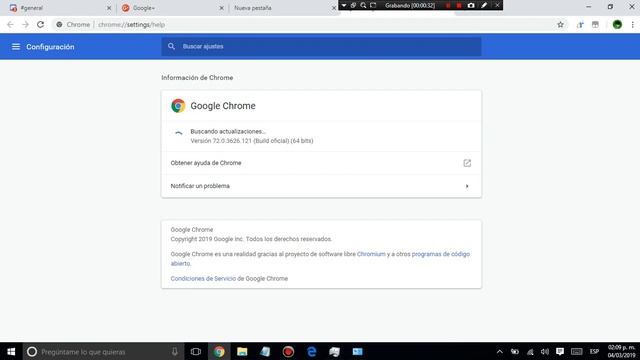This screenshot has width=640, height=360.
Task: Click the magnifier icon in settings search
Action: tap(171, 47)
